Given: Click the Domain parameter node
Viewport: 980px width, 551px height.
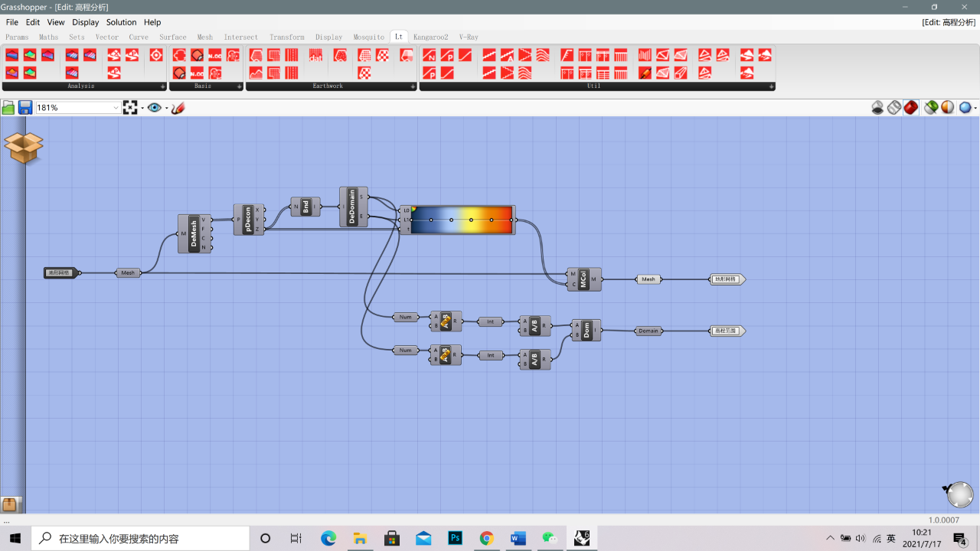Looking at the screenshot, I should tap(648, 331).
